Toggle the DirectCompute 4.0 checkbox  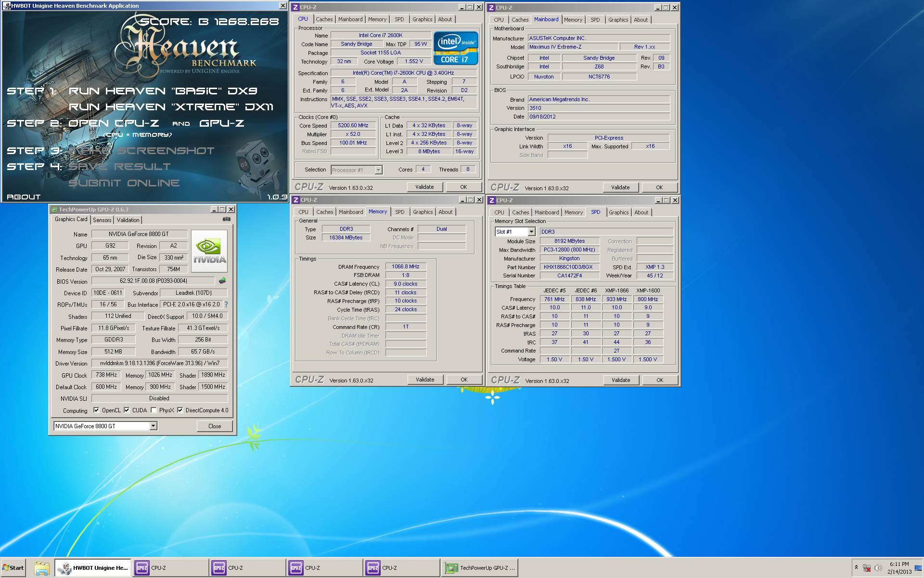point(180,410)
